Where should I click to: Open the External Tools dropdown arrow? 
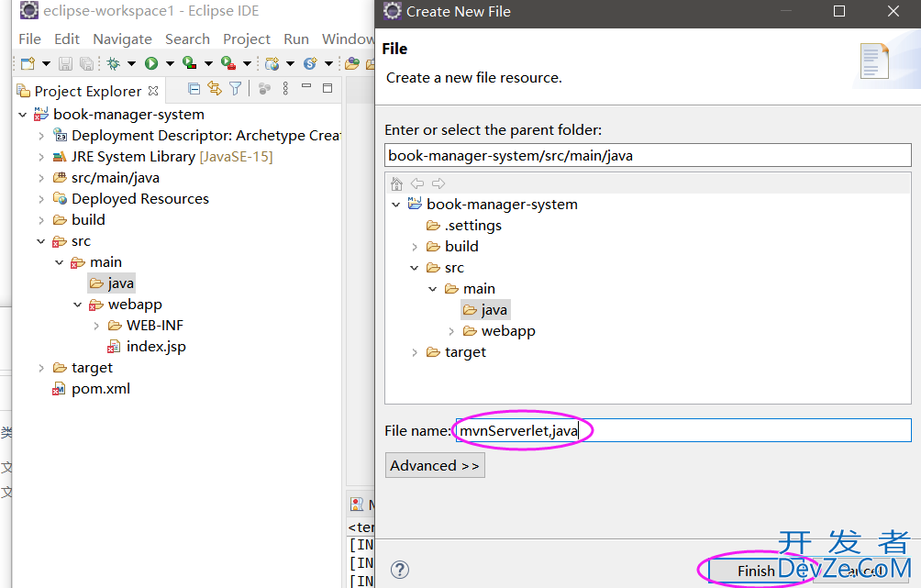click(248, 63)
